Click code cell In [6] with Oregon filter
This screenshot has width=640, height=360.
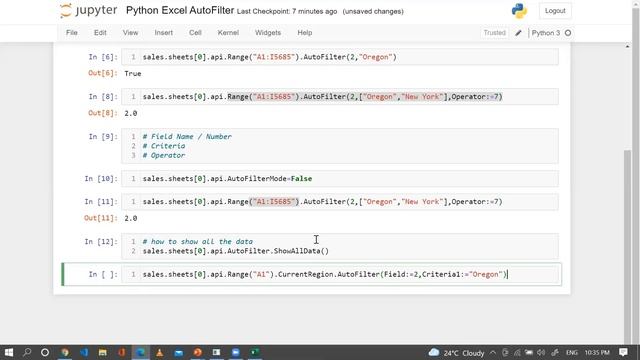pos(340,57)
